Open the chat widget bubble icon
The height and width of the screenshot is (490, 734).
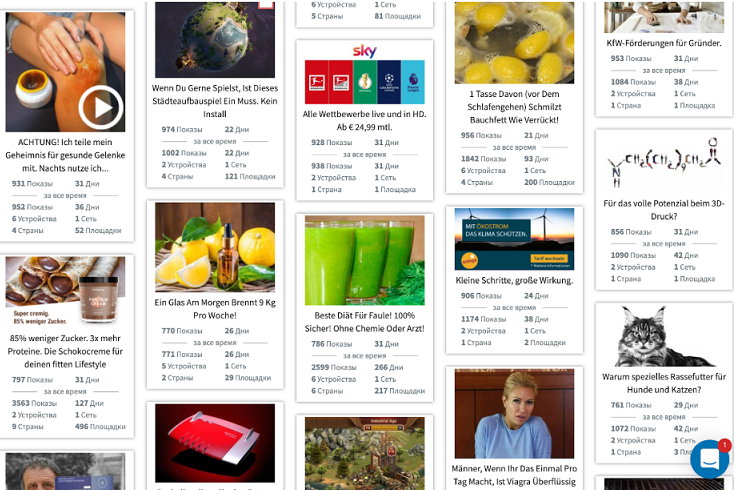tap(709, 459)
